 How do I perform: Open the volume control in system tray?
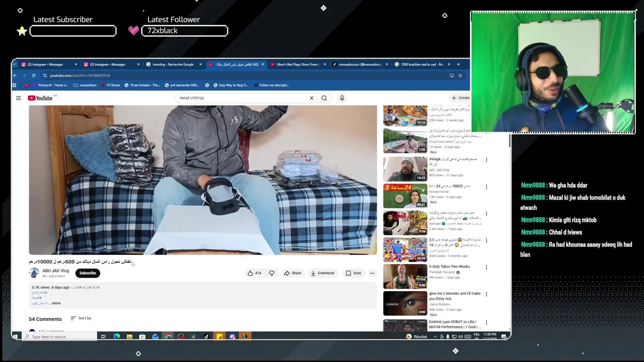tap(460, 337)
